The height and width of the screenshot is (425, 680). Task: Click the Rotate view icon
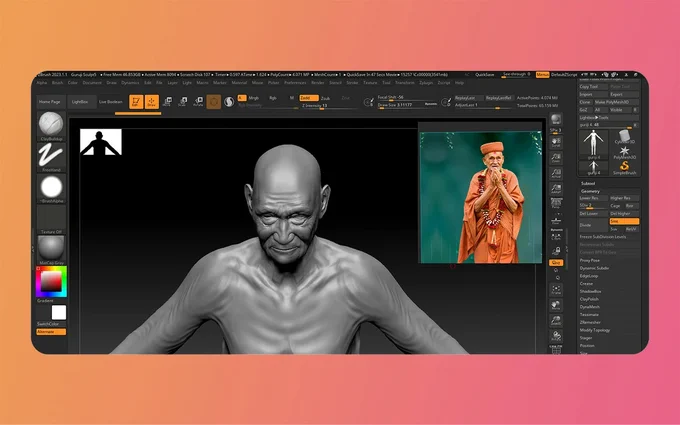pos(556,336)
